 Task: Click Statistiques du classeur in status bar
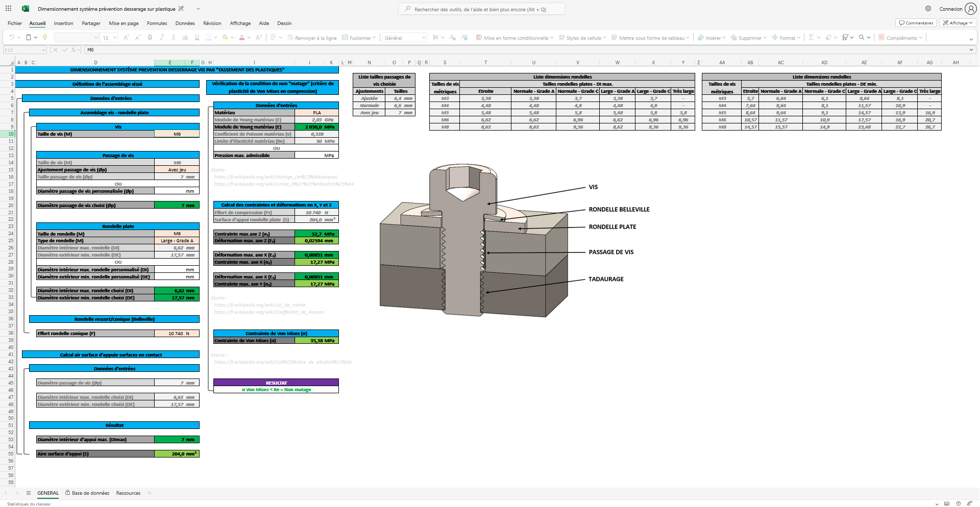tap(29, 504)
